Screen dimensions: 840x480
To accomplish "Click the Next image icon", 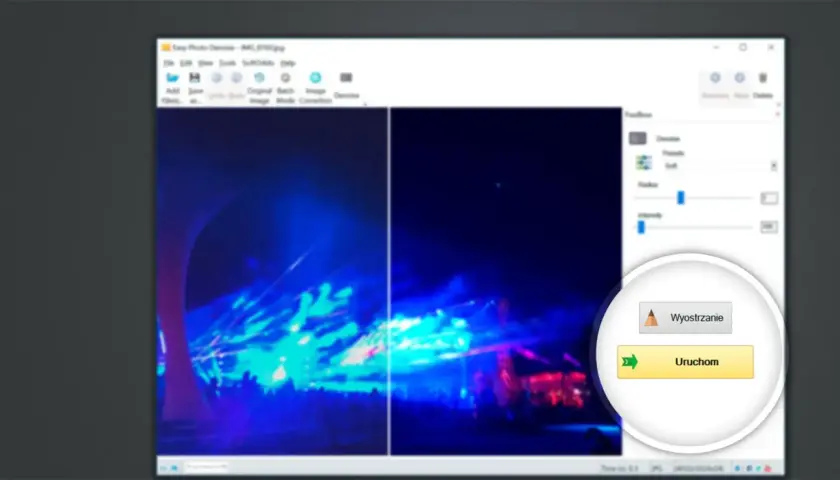I will point(740,78).
